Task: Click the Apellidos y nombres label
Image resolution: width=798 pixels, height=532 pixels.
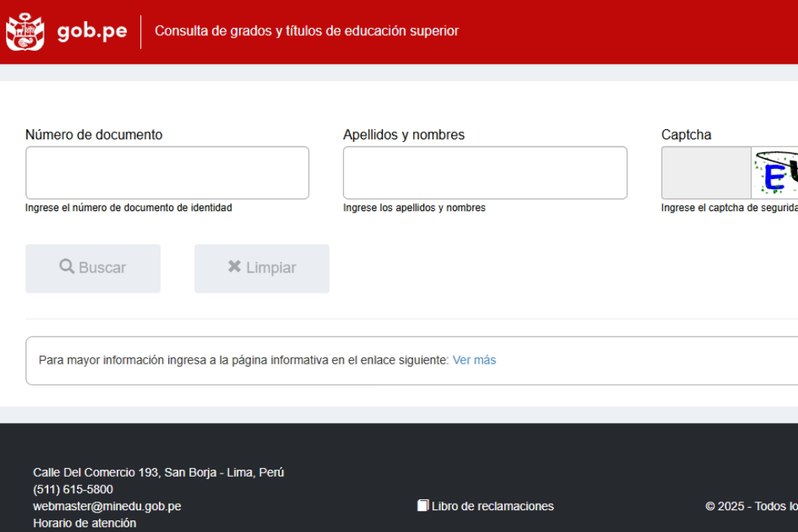Action: [404, 135]
